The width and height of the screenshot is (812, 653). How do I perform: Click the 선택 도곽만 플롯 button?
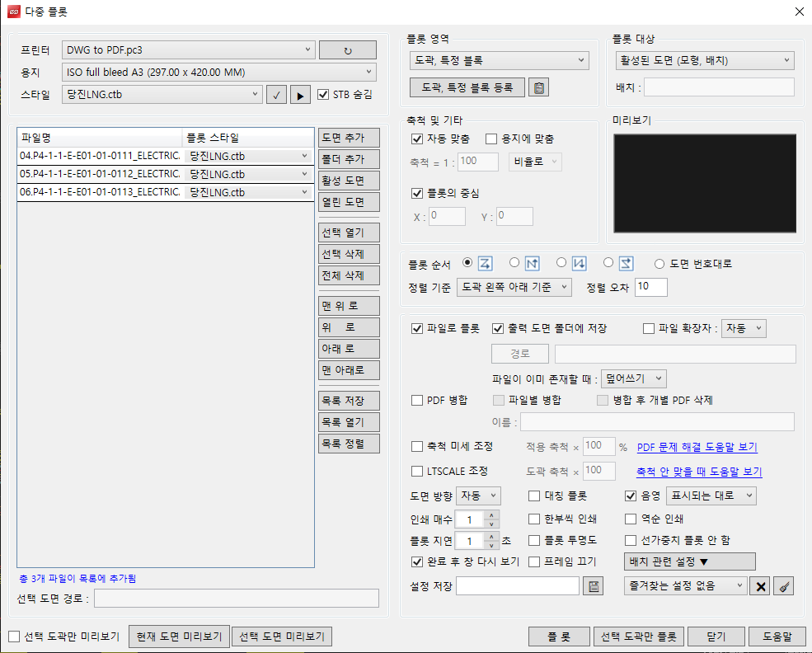coord(639,637)
